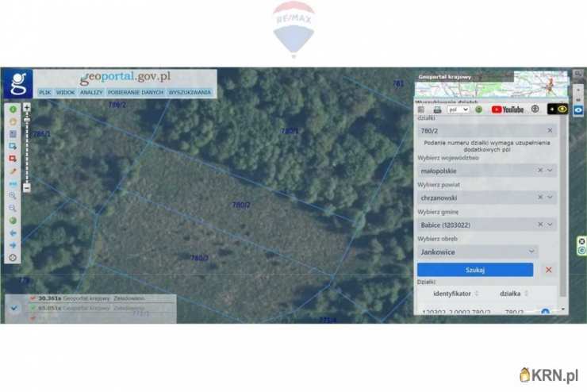This screenshot has height=392, width=587.
Task: Click the parcel number field containing 780/2
Action: (480, 131)
